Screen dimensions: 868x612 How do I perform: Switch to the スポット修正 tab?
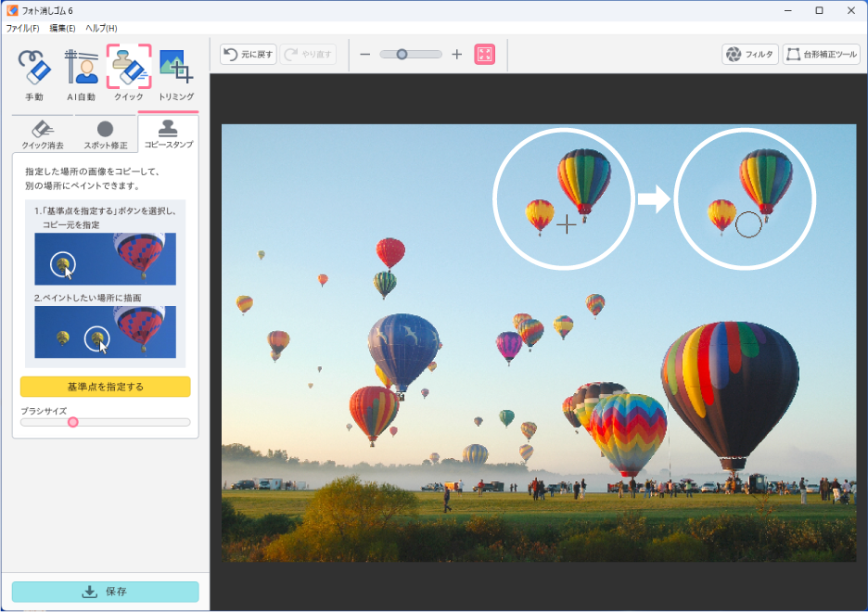(x=106, y=134)
